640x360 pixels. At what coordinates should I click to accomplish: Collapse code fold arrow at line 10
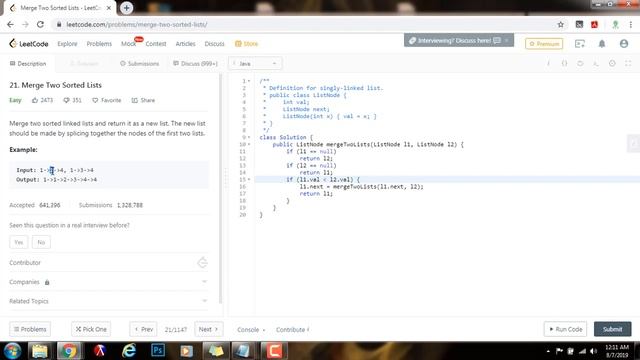(x=249, y=144)
